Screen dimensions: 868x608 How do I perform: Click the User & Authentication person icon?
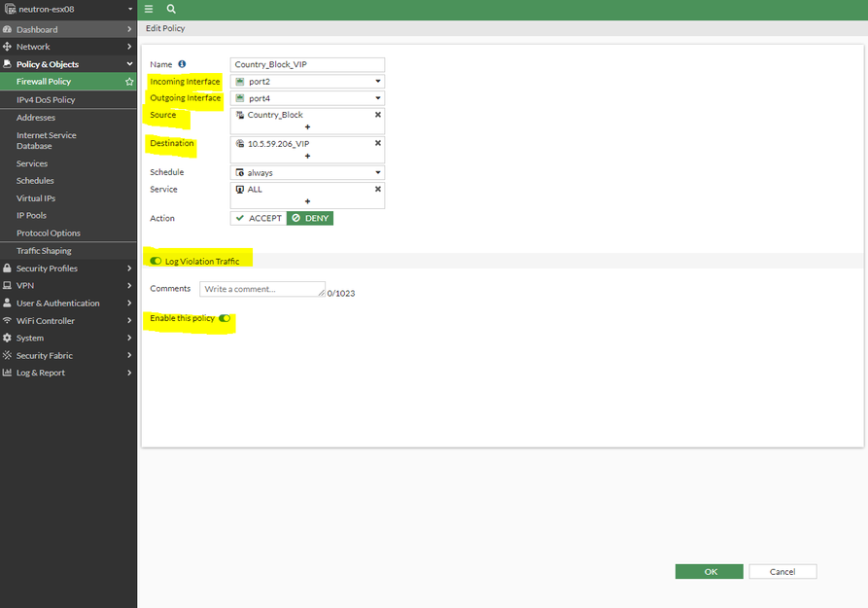(7, 304)
